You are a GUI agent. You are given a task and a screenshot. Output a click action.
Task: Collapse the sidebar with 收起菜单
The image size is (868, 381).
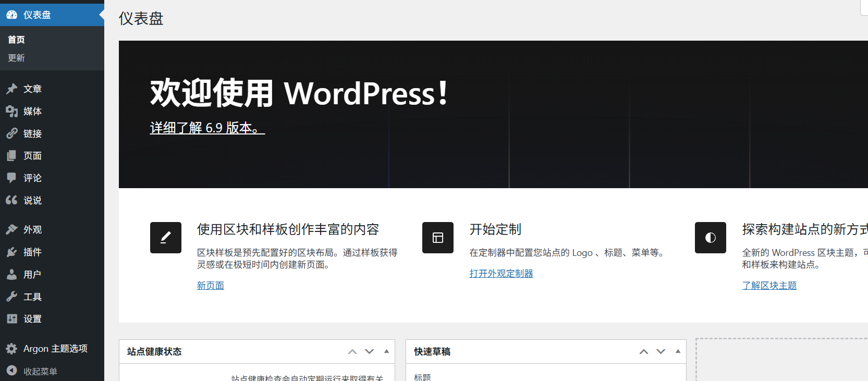[x=32, y=371]
